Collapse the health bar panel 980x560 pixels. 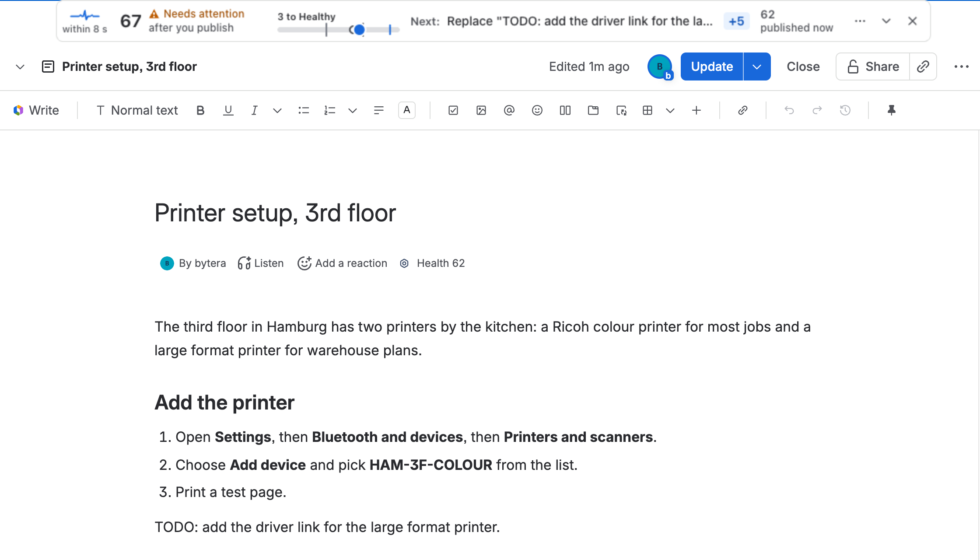coord(886,21)
